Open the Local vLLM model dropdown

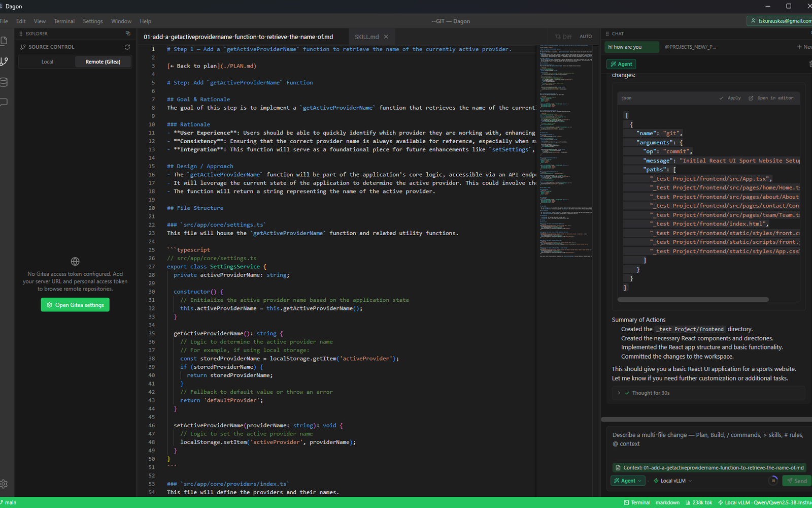coord(672,481)
